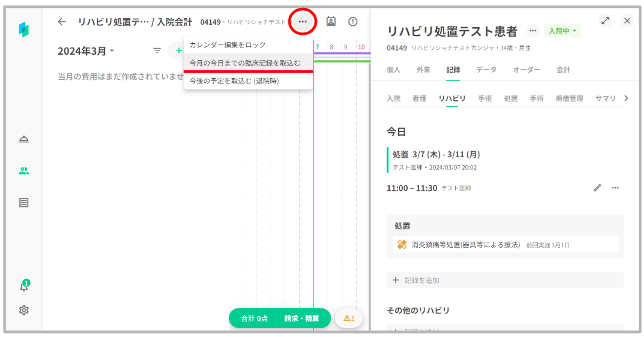Screen dimensions: 644x337
Task: Open the 2024年3月 month dropdown
Action: point(86,51)
